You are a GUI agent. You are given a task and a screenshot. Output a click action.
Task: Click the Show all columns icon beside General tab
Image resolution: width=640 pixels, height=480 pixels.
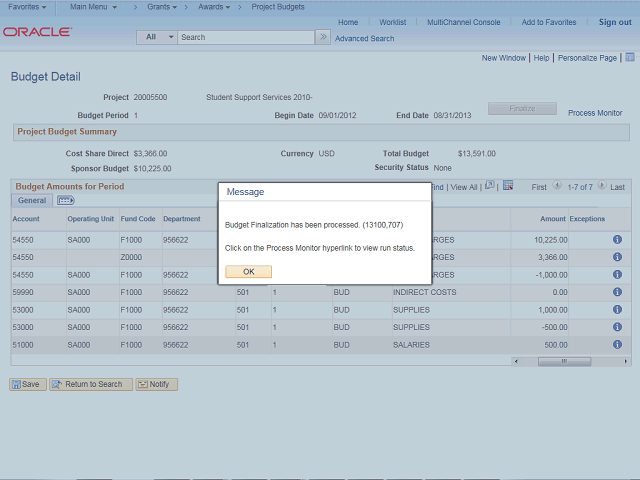tap(66, 200)
